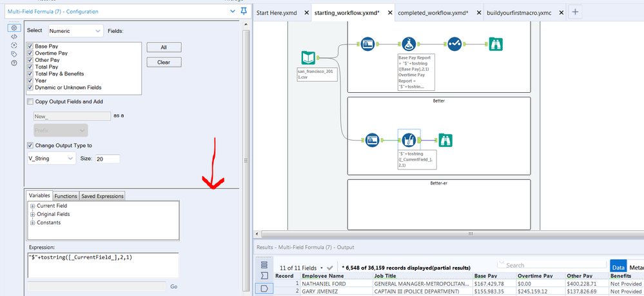Click the Job Title column header
The image size is (644, 296).
click(x=422, y=276)
